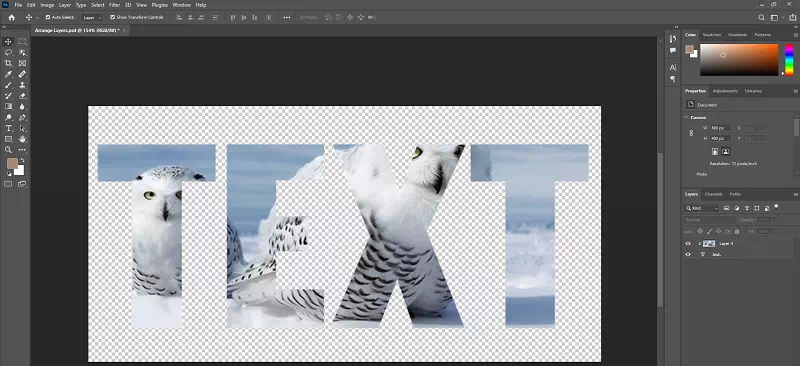The height and width of the screenshot is (366, 800).
Task: Open the Paragraph panel icon
Action: click(x=673, y=79)
